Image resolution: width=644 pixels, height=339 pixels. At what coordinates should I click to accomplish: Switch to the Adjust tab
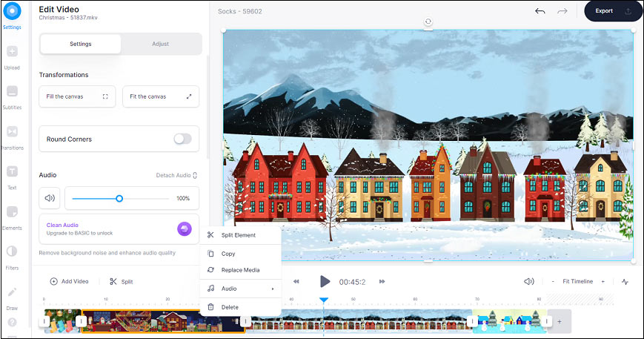point(161,44)
